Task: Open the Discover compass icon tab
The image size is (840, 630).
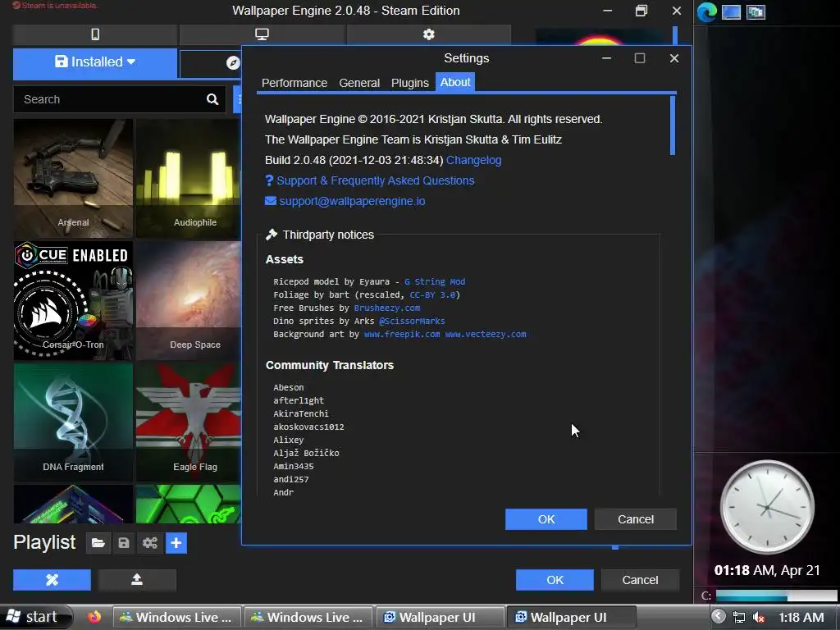Action: (233, 63)
